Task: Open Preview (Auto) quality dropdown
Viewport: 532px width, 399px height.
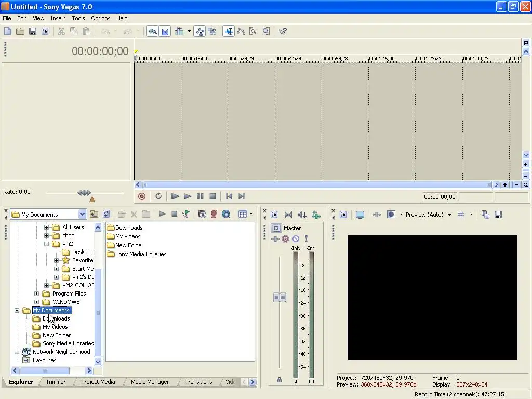Action: [x=449, y=215]
